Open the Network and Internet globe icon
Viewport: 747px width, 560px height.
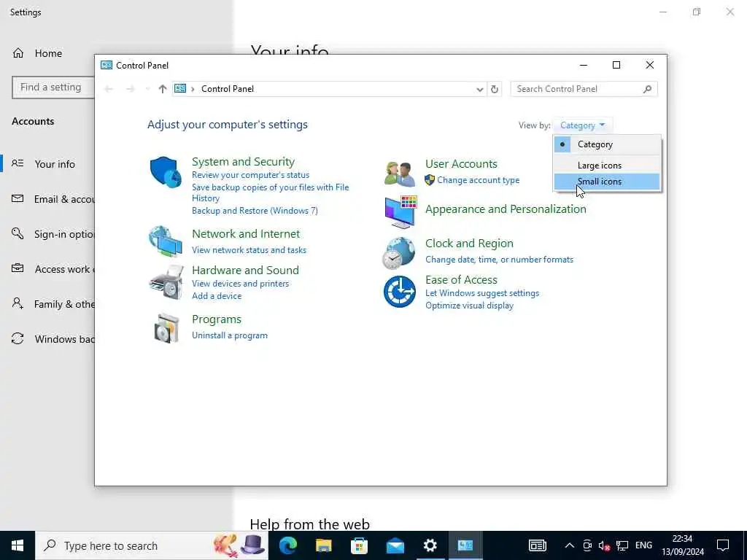(166, 241)
